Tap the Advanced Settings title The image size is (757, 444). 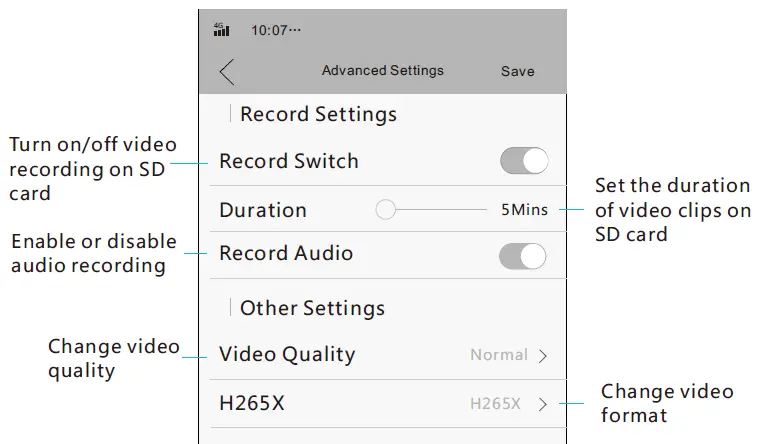pos(382,71)
